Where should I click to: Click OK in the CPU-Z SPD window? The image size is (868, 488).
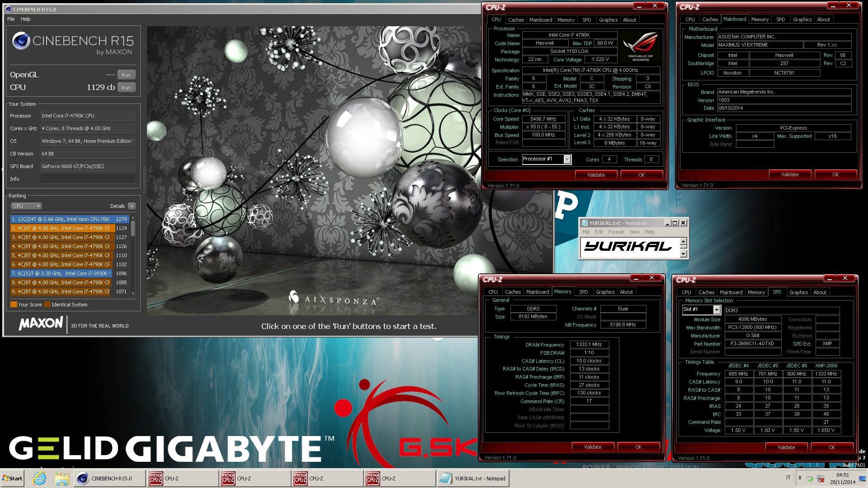(x=831, y=447)
